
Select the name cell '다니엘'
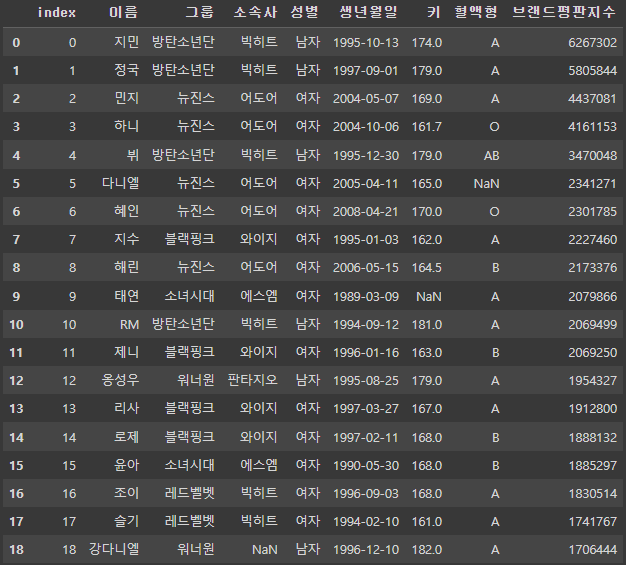[x=121, y=183]
